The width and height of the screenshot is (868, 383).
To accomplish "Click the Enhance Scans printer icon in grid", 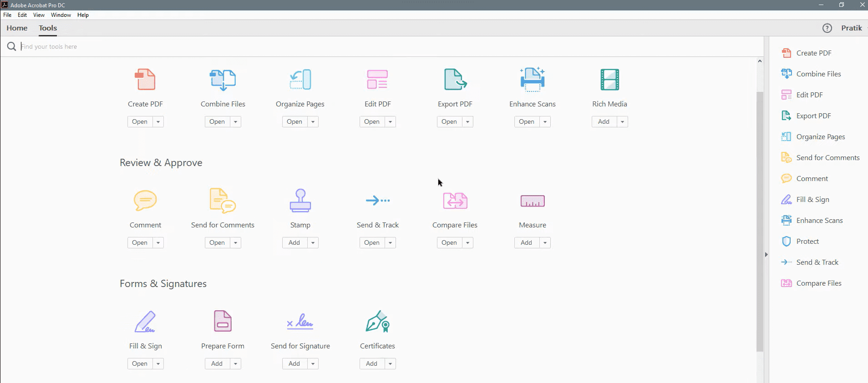I will point(533,80).
